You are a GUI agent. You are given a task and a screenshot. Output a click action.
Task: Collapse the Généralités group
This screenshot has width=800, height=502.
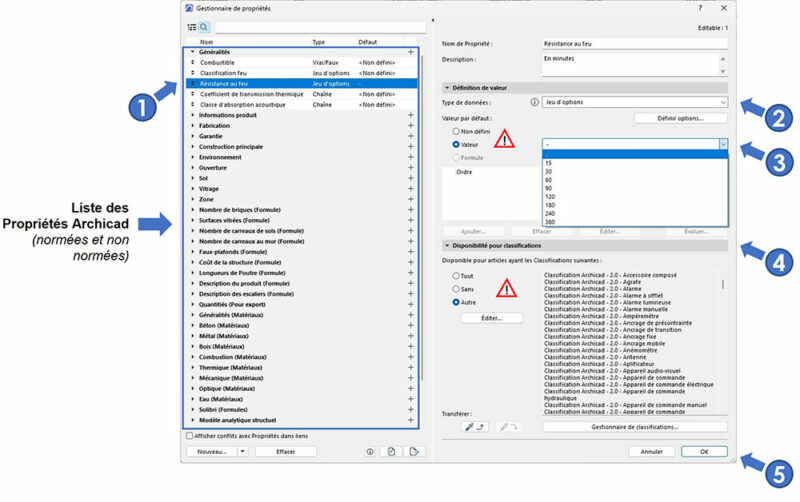tap(192, 52)
